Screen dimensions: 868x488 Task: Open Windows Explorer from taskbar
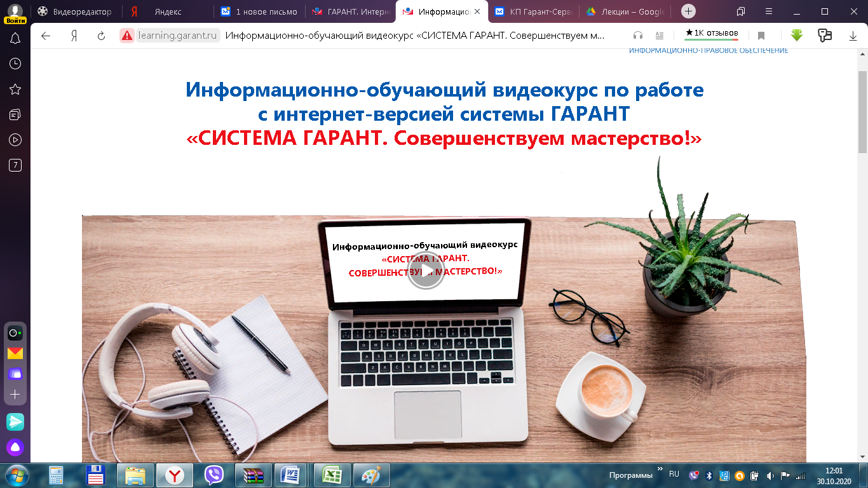[135, 475]
